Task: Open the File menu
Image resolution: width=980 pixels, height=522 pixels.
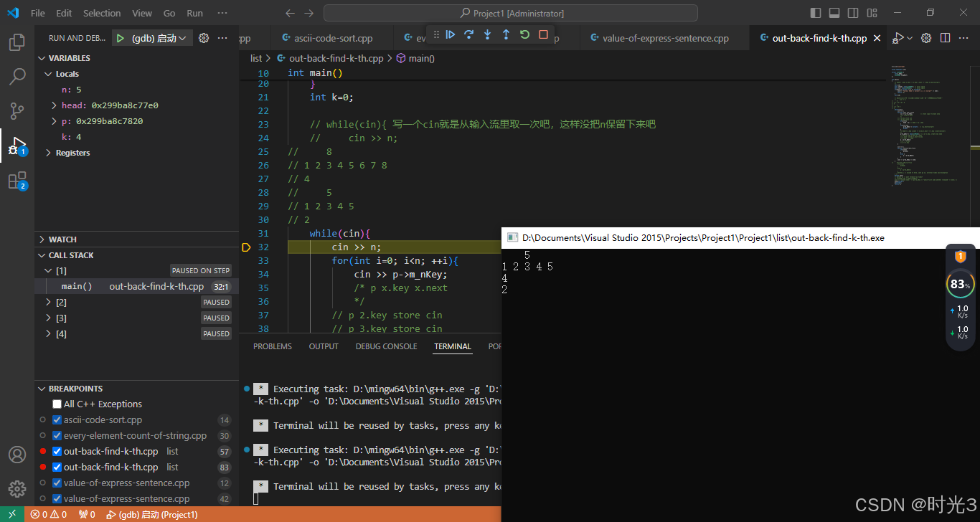Action: (x=38, y=13)
